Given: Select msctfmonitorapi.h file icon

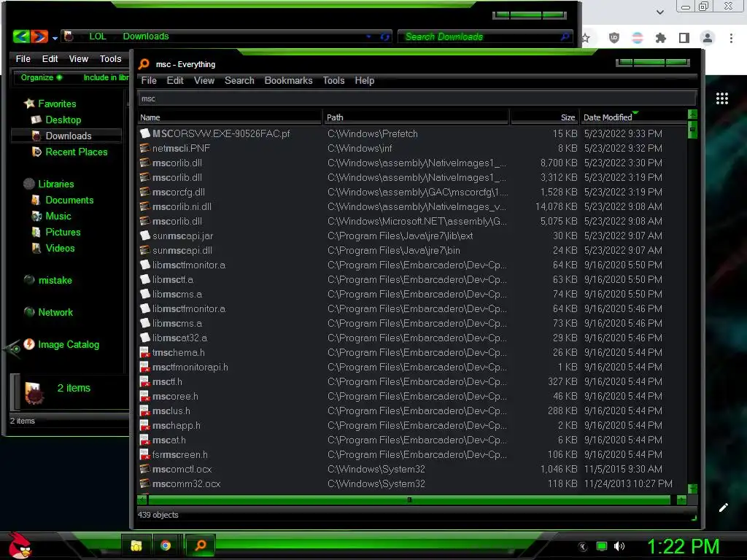Looking at the screenshot, I should point(145,367).
